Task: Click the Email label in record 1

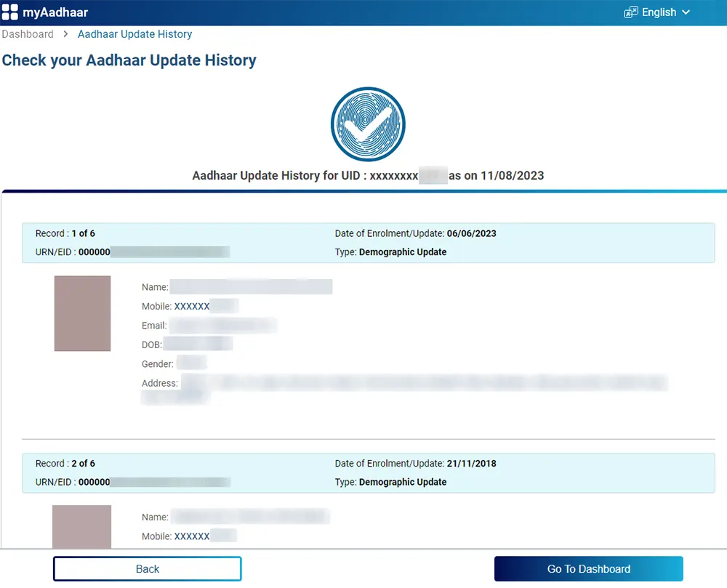Action: 154,326
